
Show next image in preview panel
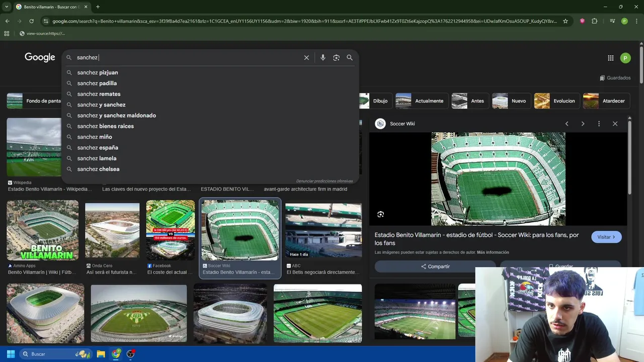[583, 124]
